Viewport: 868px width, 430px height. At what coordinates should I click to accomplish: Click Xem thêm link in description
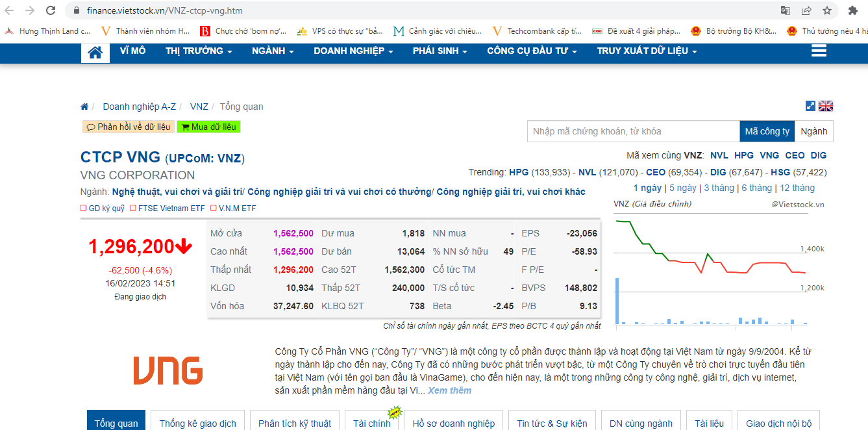point(450,390)
